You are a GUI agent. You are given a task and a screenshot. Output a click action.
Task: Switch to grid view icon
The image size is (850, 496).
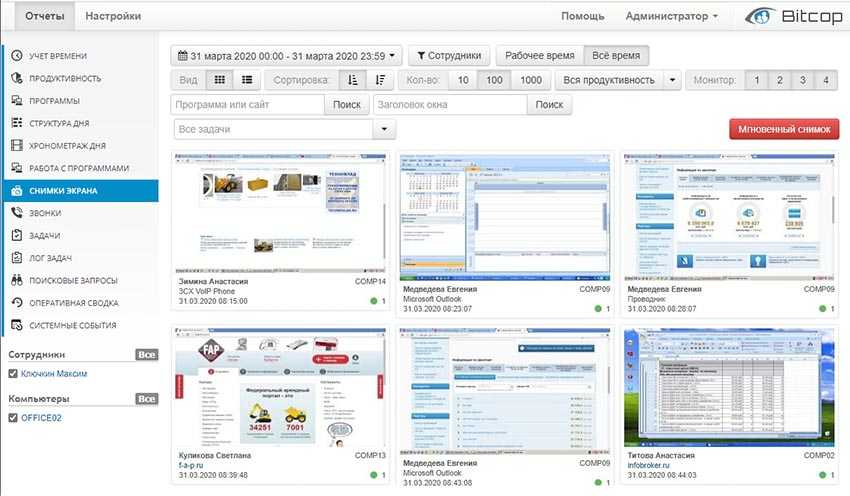coord(220,80)
